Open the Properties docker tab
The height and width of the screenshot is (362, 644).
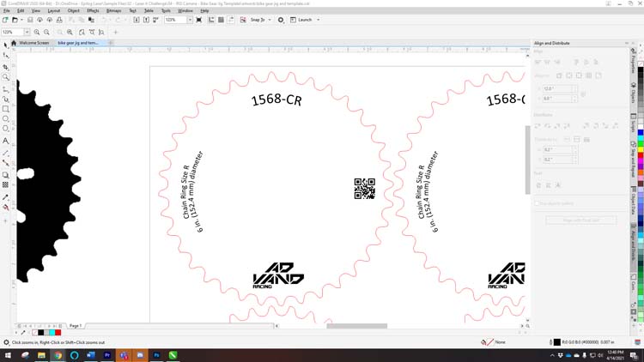(634, 62)
